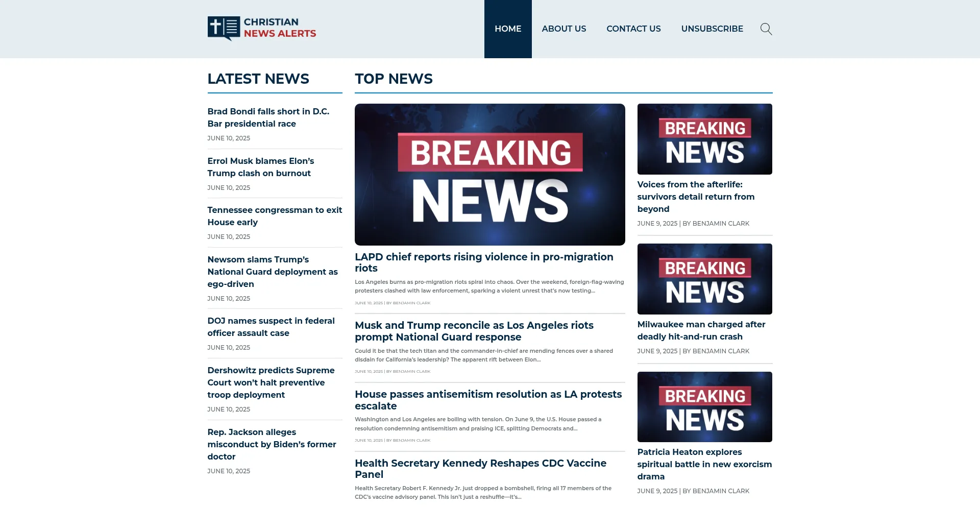Screen dimensions: 980x507
Task: Click byline under Milwaukee man charged story
Action: point(693,351)
